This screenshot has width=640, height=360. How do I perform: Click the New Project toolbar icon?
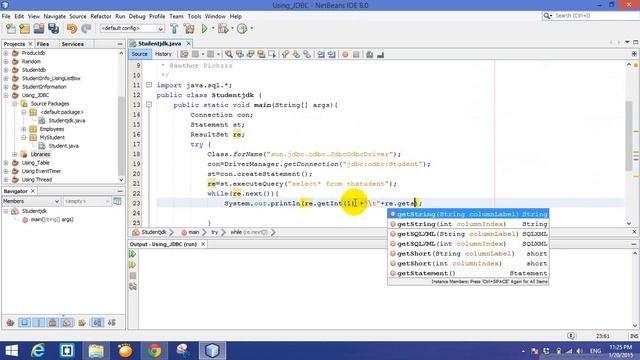pos(24,29)
